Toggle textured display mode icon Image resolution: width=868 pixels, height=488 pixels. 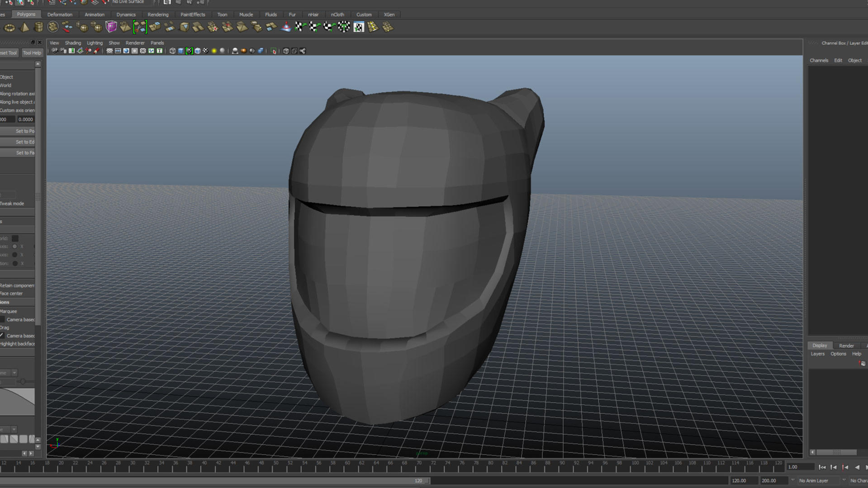pos(205,51)
